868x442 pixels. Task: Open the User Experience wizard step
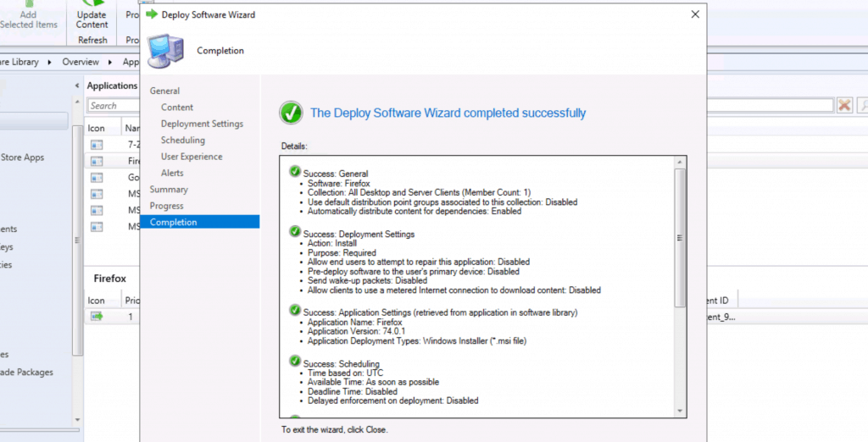pyautogui.click(x=192, y=157)
